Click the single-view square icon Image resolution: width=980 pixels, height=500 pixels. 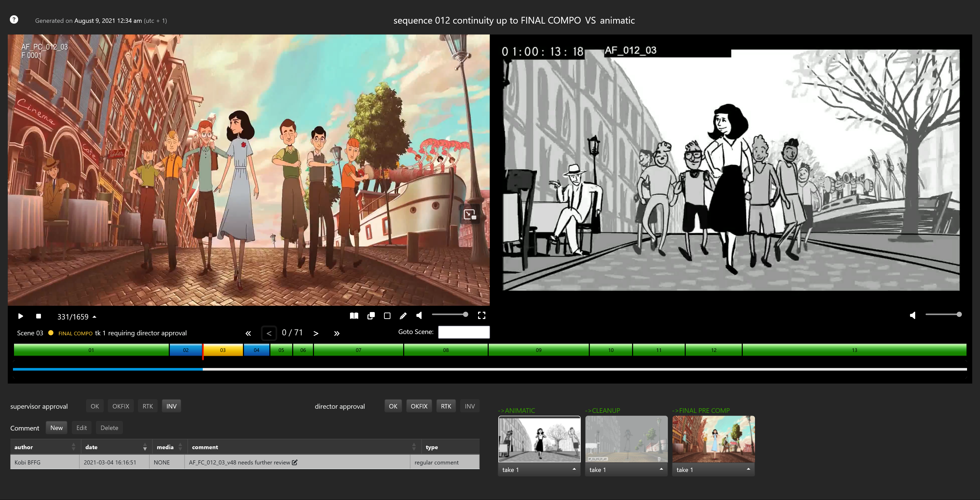(x=387, y=316)
